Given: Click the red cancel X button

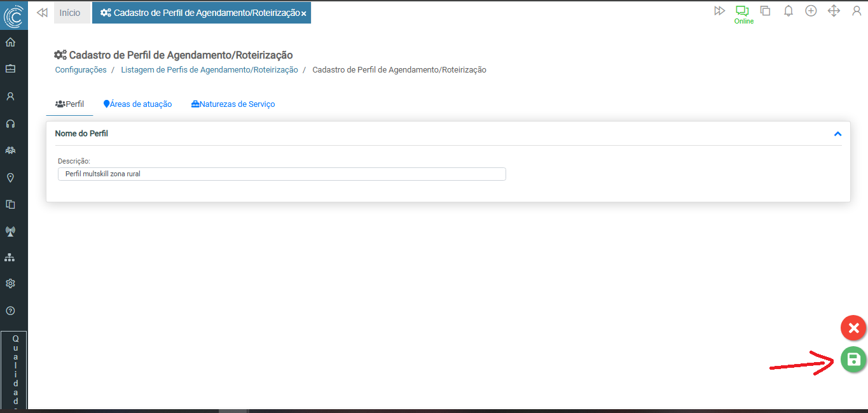Looking at the screenshot, I should coord(853,328).
